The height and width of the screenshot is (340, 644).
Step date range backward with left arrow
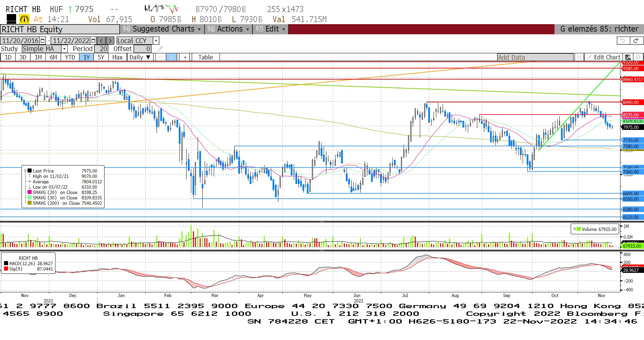pyautogui.click(x=102, y=41)
